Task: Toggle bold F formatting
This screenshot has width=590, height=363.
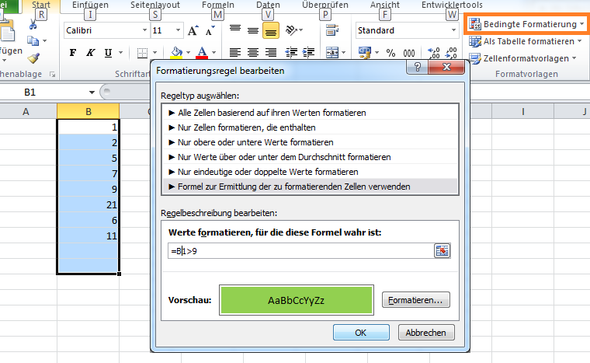Action: tap(73, 53)
